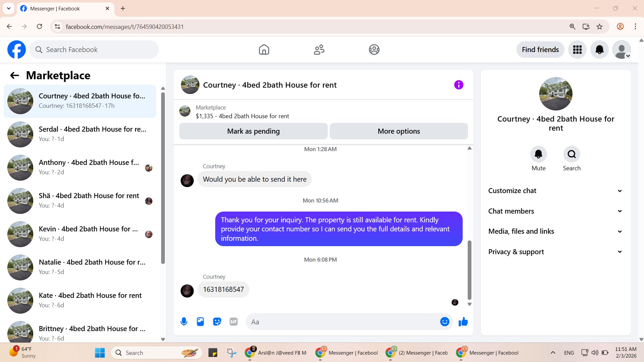Viewport: 644px width, 362px height.
Task: Click the chat messages vertical scrollbar
Action: click(x=469, y=270)
